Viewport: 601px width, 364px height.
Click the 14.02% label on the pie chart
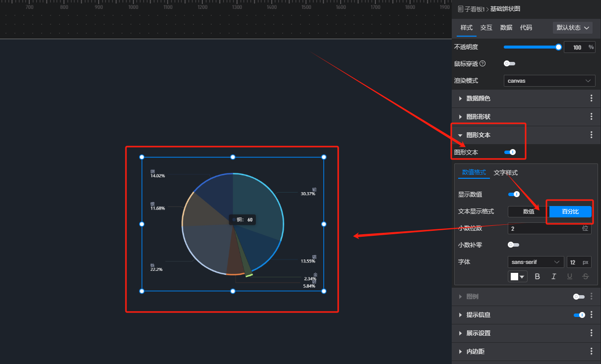tap(158, 176)
